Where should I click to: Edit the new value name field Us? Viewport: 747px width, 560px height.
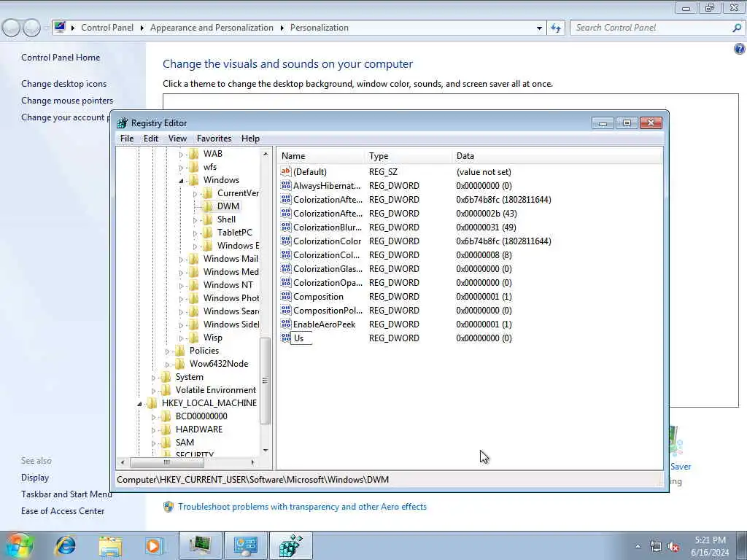301,338
